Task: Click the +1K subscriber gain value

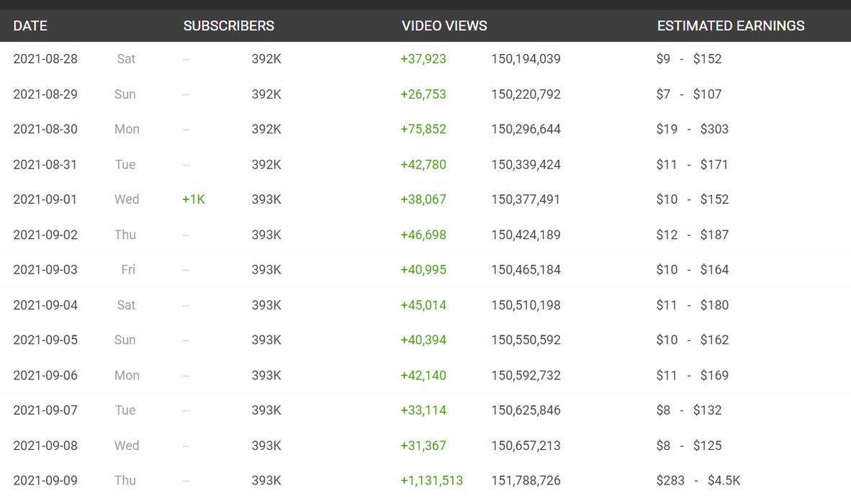Action: pyautogui.click(x=194, y=199)
